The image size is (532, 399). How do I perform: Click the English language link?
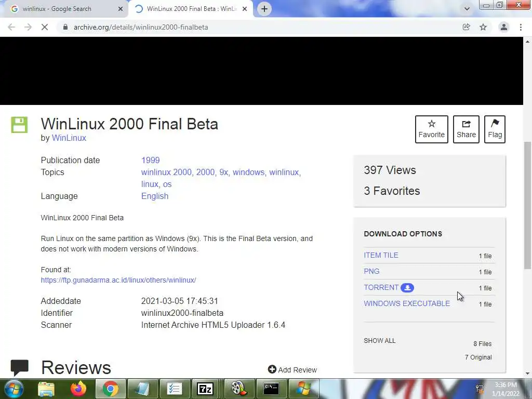pos(155,196)
